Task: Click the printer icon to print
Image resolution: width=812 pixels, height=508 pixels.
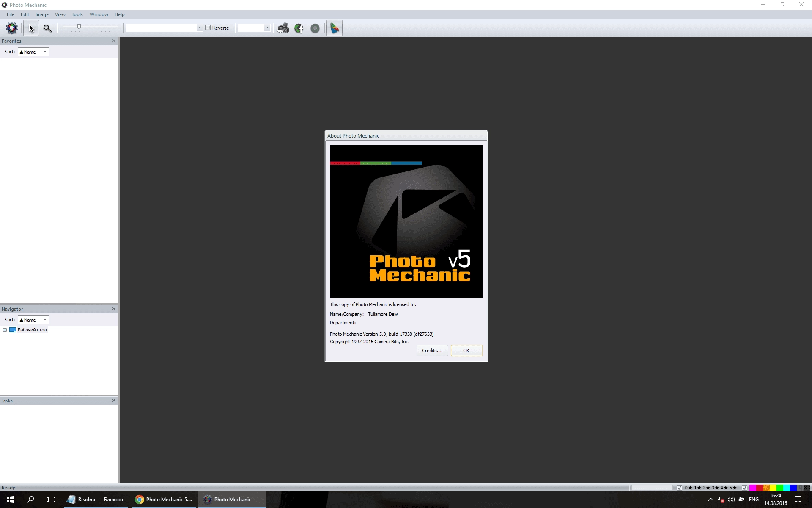Action: 283,28
